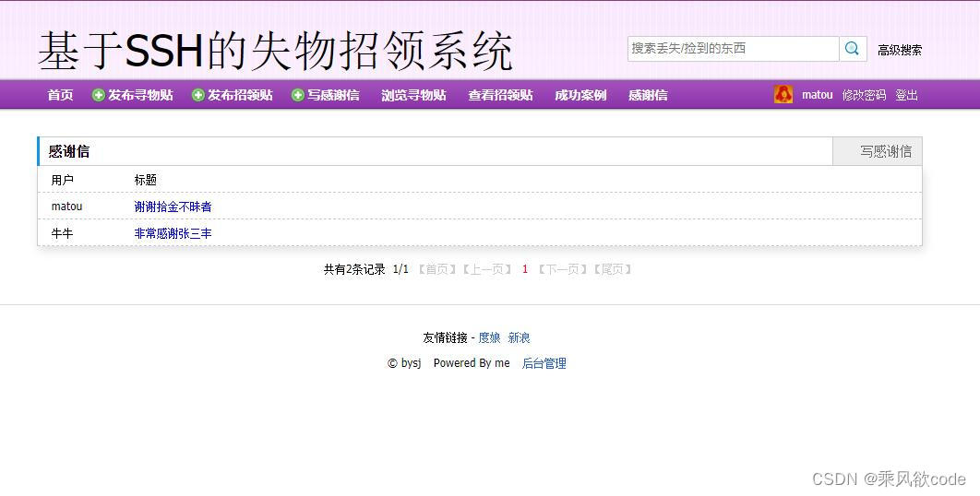Click the 【下一页】 pagination link
The height and width of the screenshot is (496, 980).
563,269
